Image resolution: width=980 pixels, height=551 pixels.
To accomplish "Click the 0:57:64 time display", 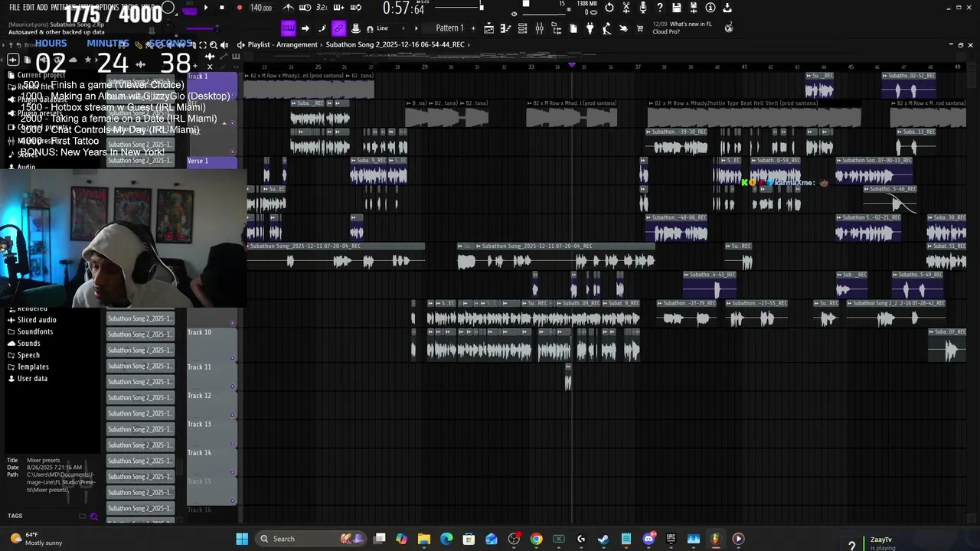I will (x=403, y=8).
